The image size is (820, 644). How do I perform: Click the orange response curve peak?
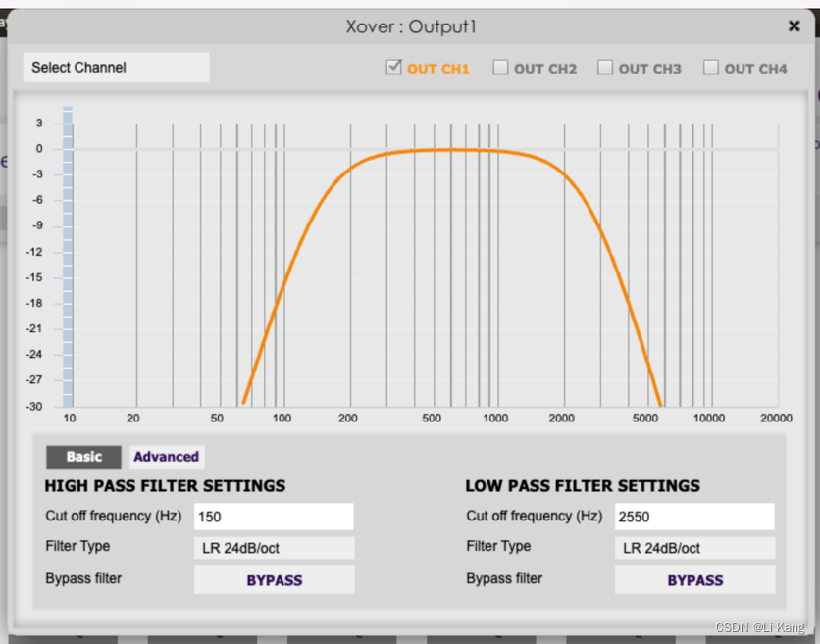click(x=451, y=150)
